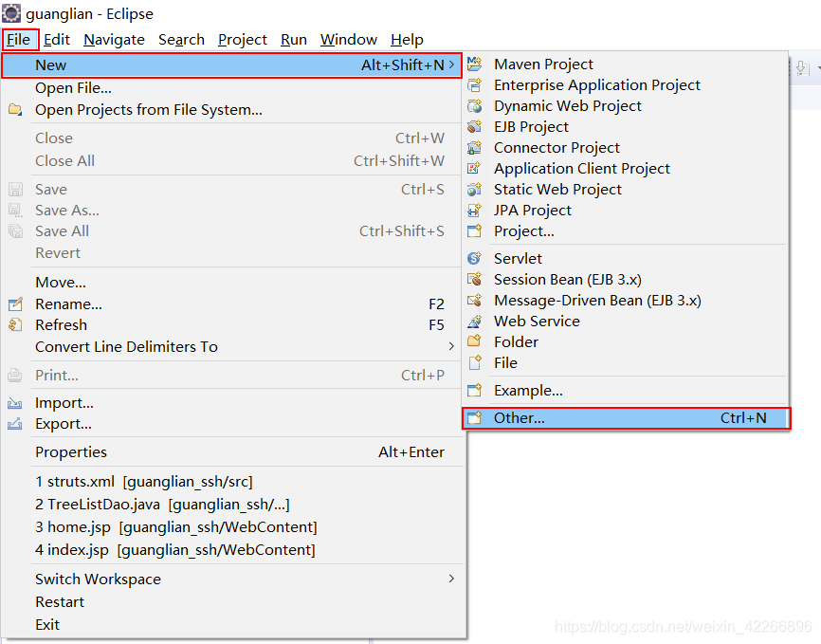Open the Help menu
The height and width of the screenshot is (644, 821).
[407, 40]
